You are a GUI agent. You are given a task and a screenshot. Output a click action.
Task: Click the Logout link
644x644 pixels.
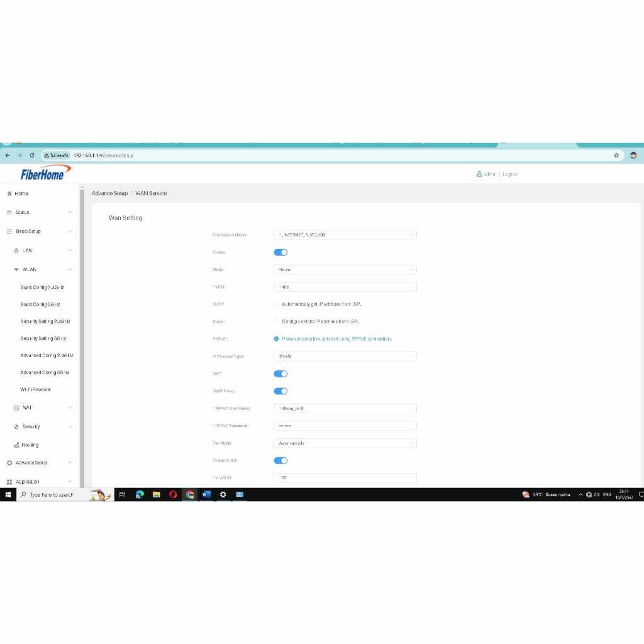point(510,174)
